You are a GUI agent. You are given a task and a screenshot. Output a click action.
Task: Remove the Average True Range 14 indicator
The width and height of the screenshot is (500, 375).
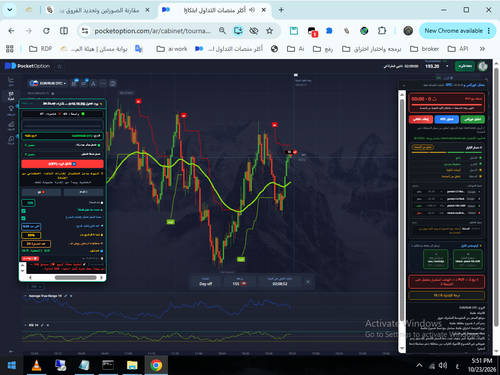71,296
